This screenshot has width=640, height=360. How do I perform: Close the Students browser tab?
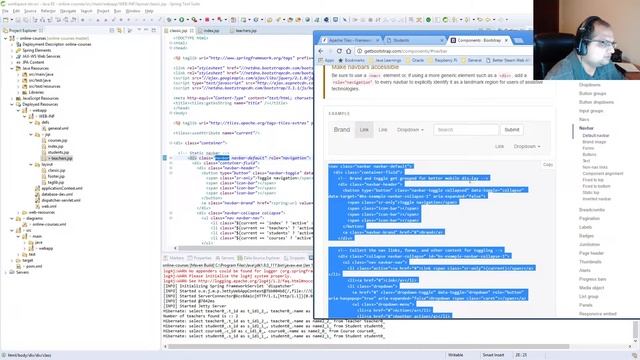coord(442,40)
